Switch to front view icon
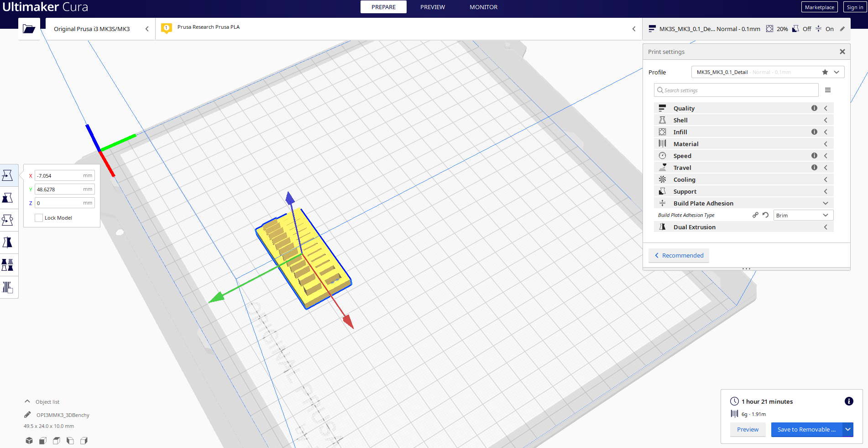 pyautogui.click(x=43, y=441)
